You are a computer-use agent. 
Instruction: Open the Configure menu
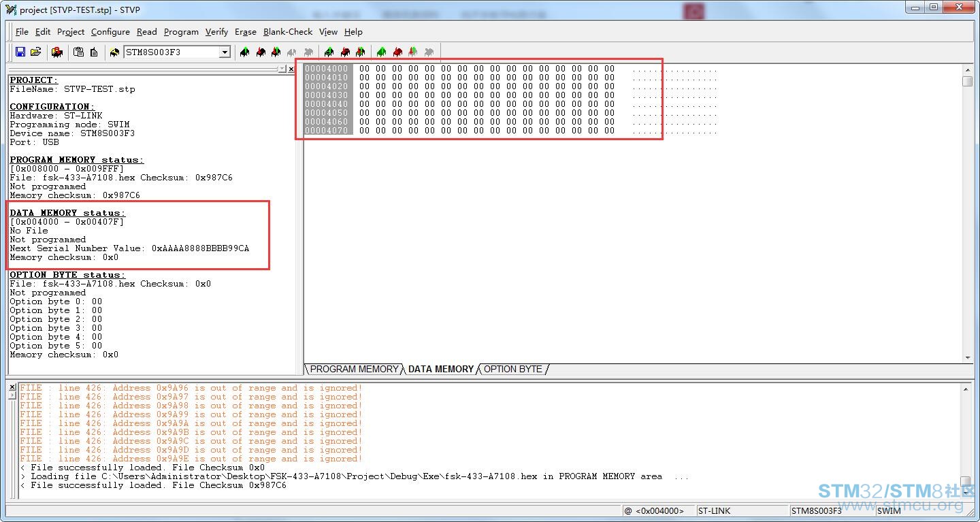(110, 32)
